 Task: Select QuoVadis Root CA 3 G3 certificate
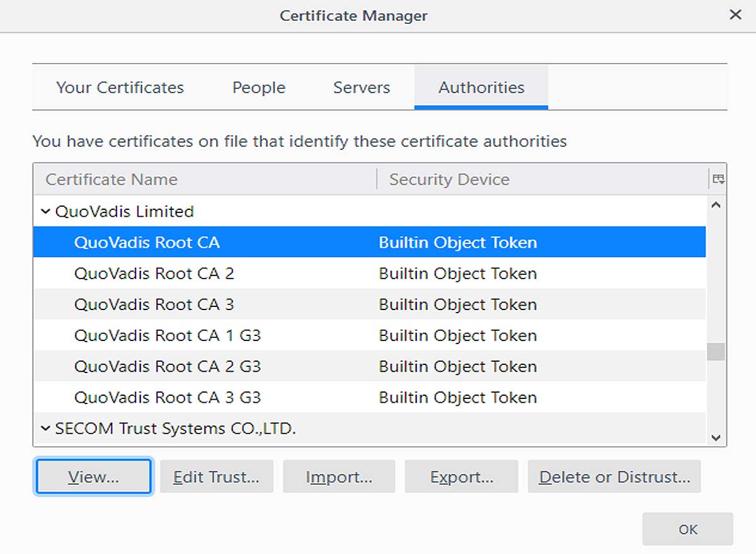click(x=369, y=398)
